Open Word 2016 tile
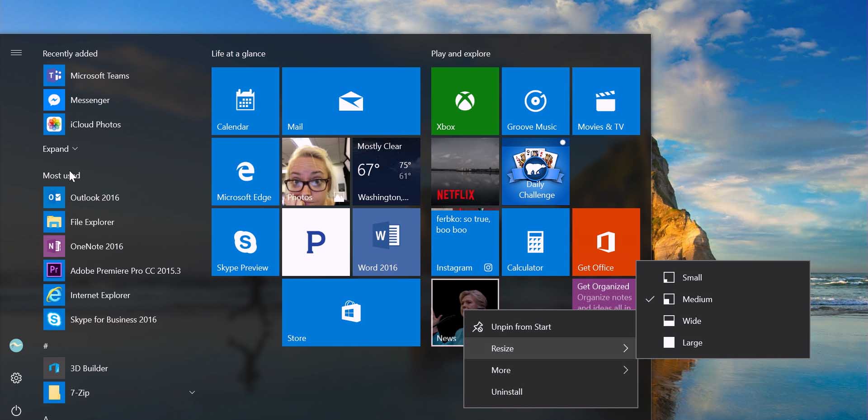The width and height of the screenshot is (868, 420). pos(387,242)
